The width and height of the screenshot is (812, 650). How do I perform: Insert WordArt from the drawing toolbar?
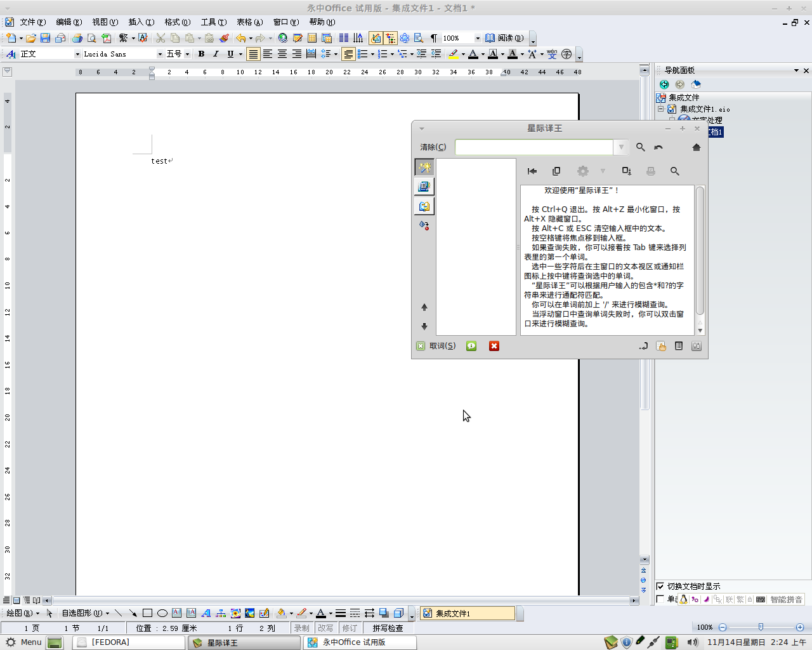click(x=206, y=613)
